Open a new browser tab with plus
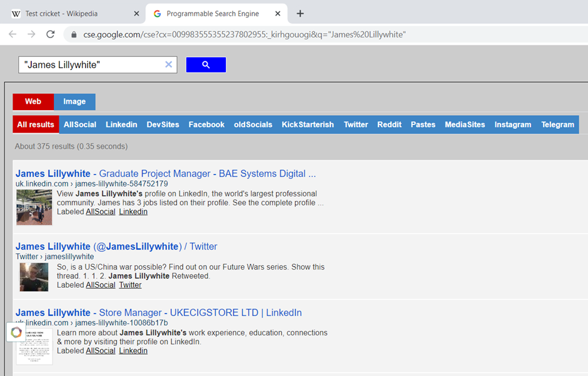 click(x=300, y=14)
